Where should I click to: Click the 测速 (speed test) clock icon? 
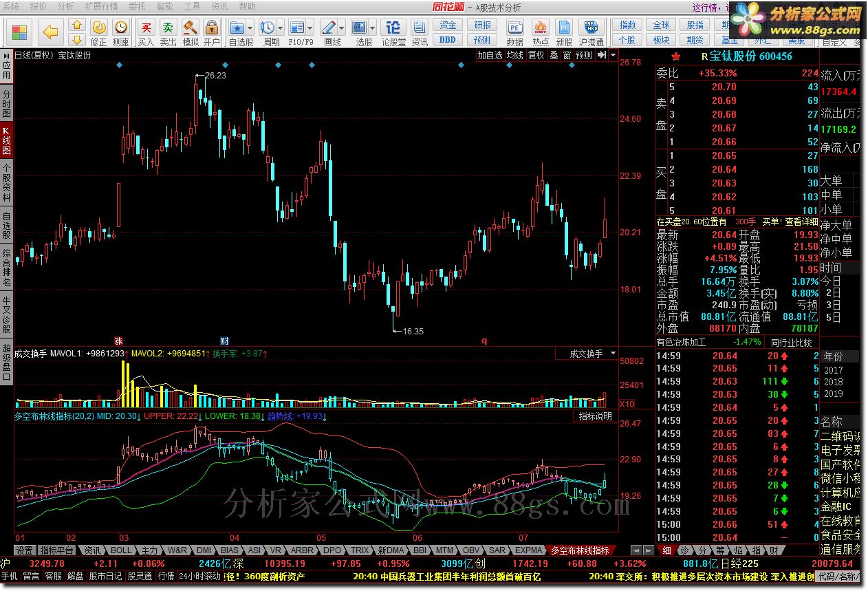121,28
